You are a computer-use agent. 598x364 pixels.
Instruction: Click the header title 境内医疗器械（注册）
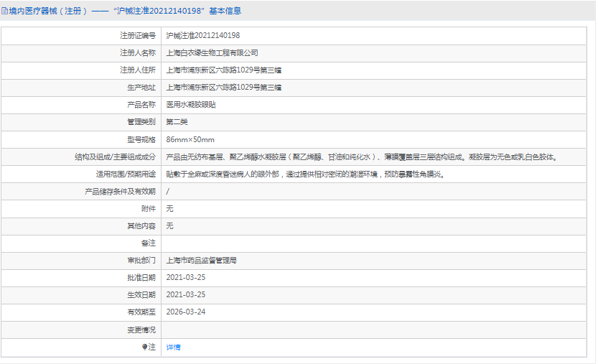point(50,11)
